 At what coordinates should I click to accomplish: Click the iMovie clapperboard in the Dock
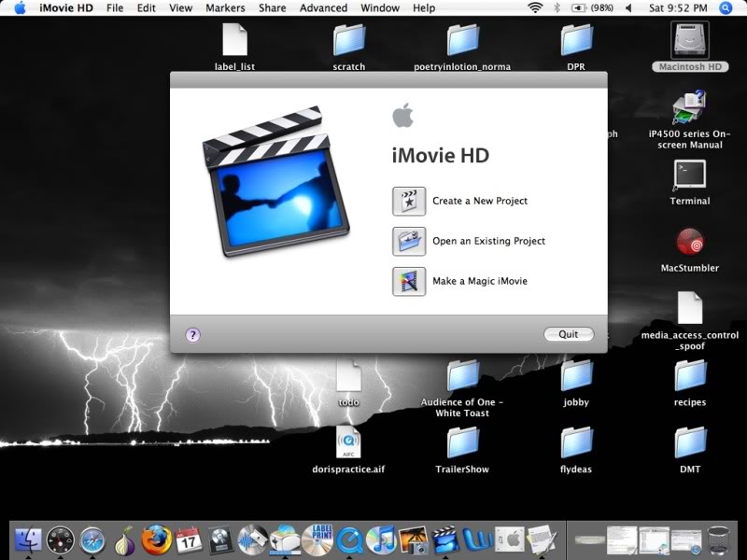445,540
